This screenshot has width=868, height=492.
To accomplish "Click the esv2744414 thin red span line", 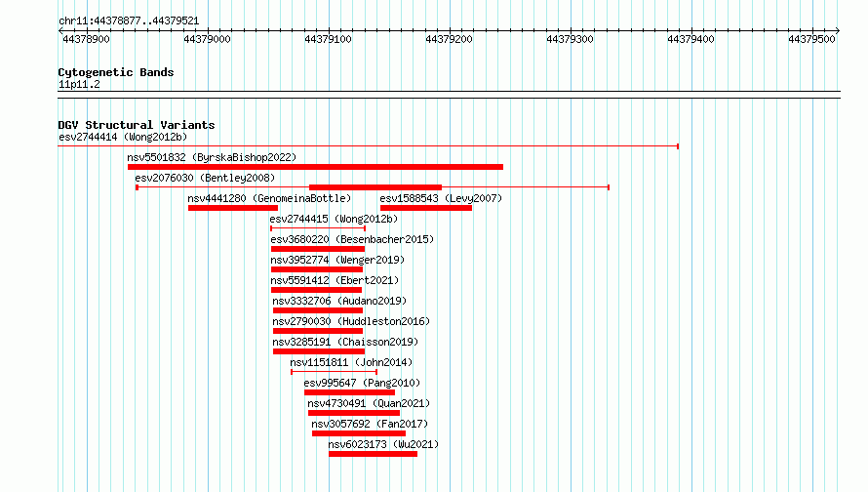I will (368, 146).
